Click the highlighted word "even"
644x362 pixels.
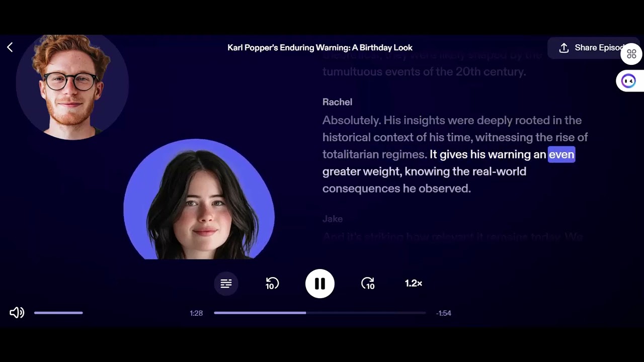[561, 154]
